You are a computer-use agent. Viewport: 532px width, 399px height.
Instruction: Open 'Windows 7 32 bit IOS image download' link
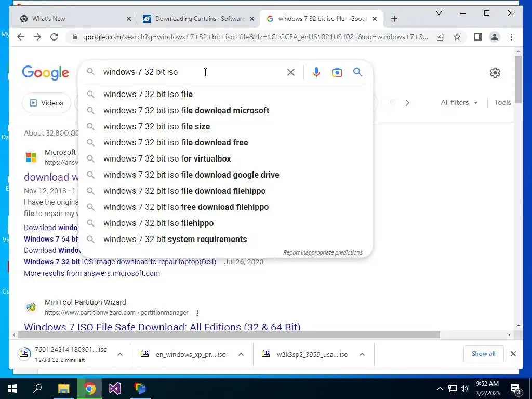tap(120, 262)
